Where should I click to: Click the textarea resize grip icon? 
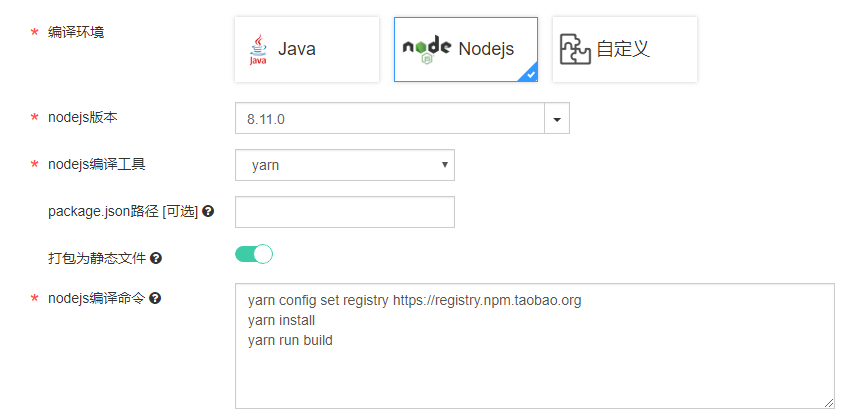coord(828,403)
